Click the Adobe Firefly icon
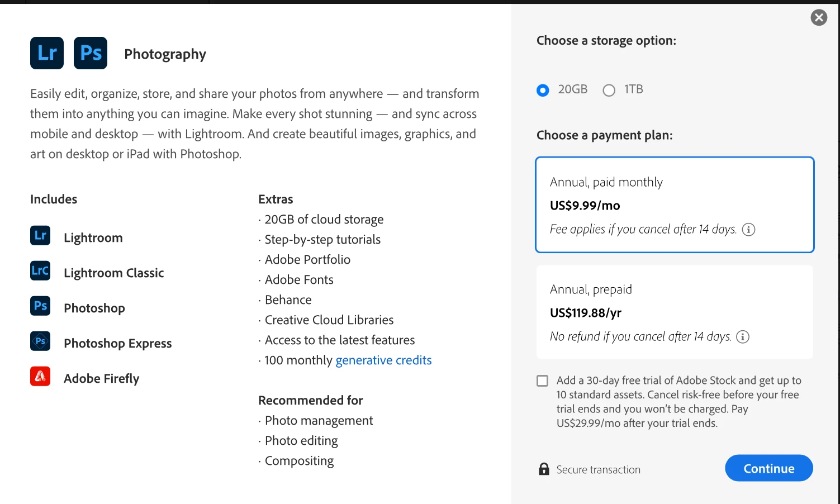Viewport: 840px width, 504px height. tap(40, 377)
